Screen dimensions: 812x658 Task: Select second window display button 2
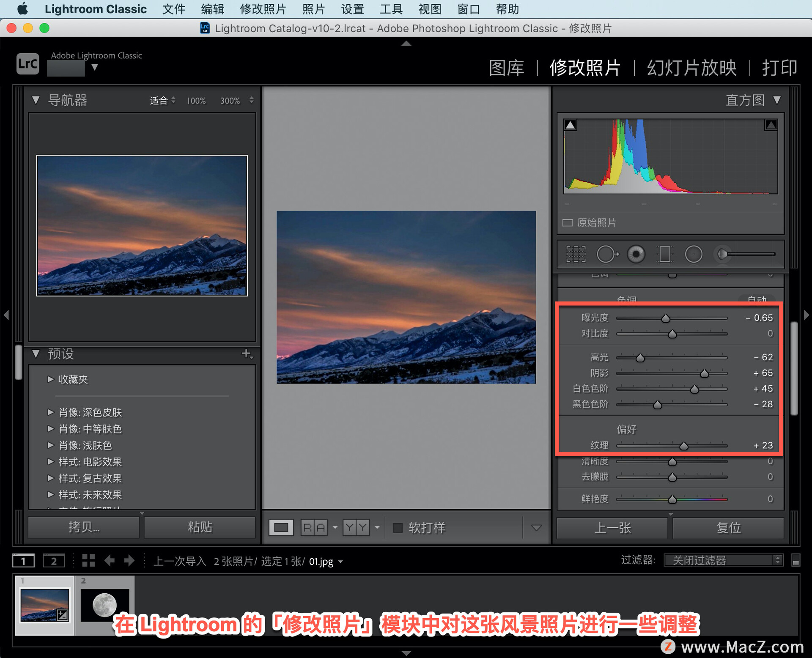click(54, 561)
